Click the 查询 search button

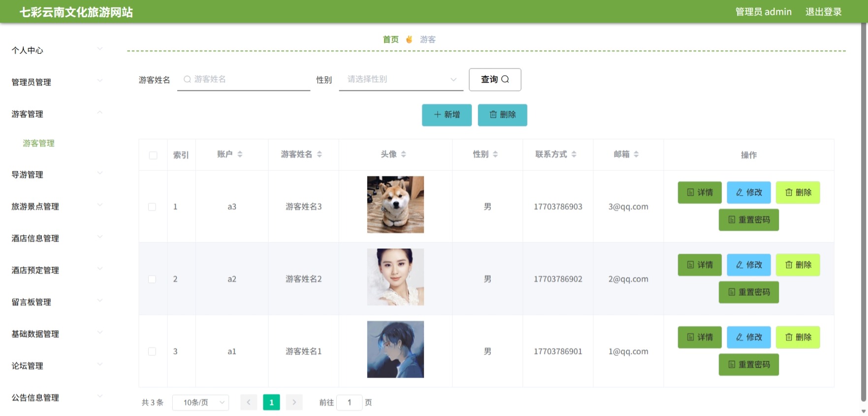tap(495, 79)
